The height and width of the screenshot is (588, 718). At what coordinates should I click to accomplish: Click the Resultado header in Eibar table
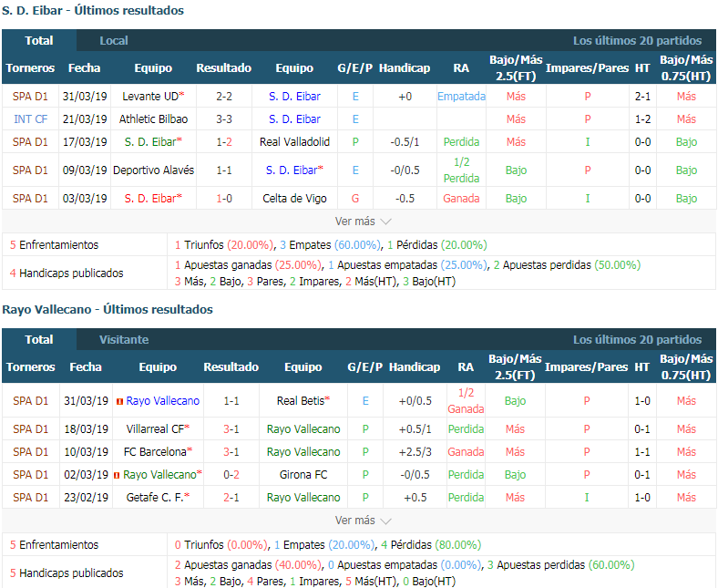coord(224,67)
